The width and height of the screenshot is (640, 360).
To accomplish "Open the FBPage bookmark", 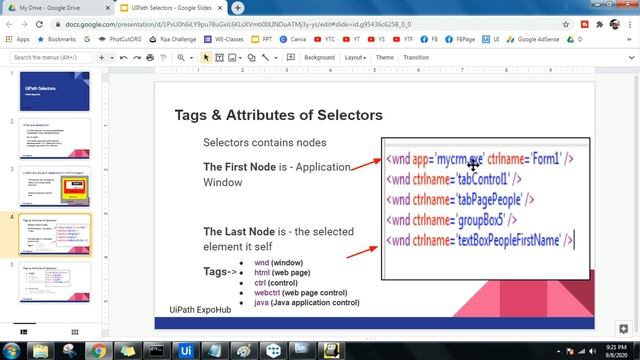I will tap(460, 39).
